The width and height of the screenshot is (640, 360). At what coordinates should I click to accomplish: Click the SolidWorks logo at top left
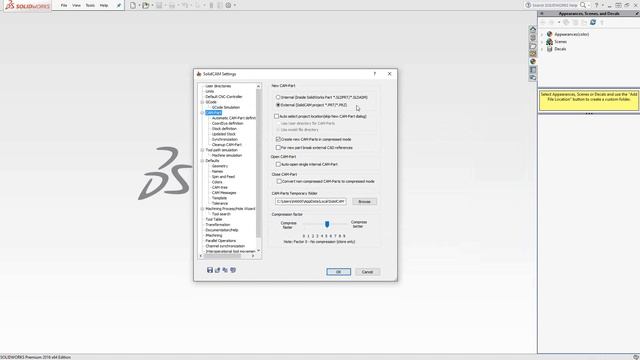[x=27, y=6]
